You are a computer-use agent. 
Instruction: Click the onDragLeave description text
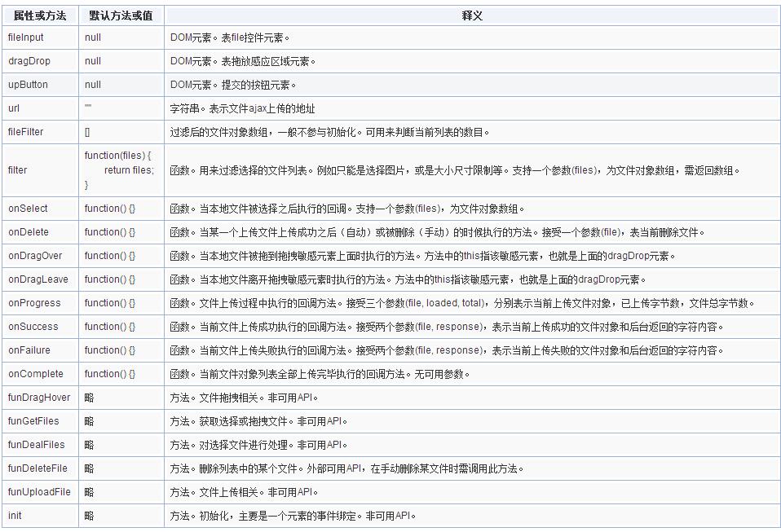(408, 279)
